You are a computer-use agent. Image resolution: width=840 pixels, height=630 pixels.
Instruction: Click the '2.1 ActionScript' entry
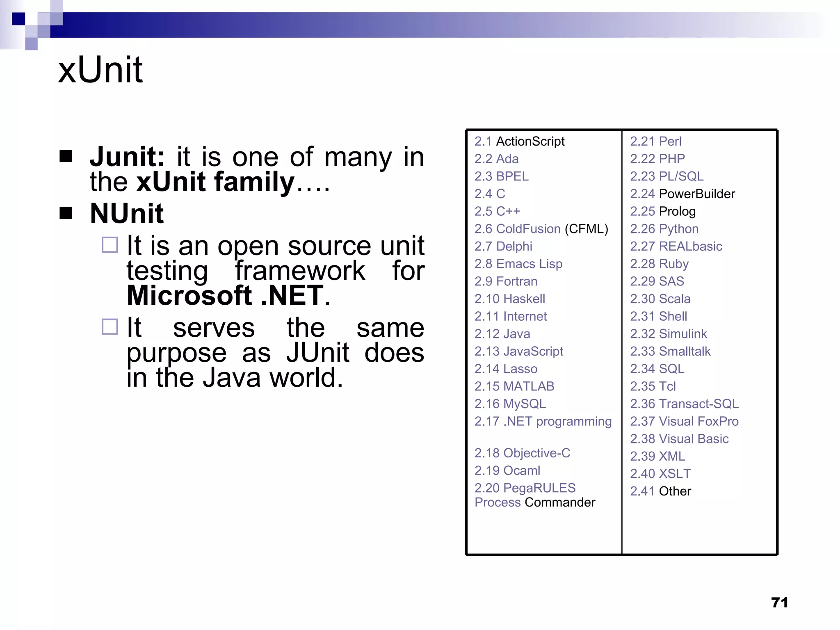(519, 142)
